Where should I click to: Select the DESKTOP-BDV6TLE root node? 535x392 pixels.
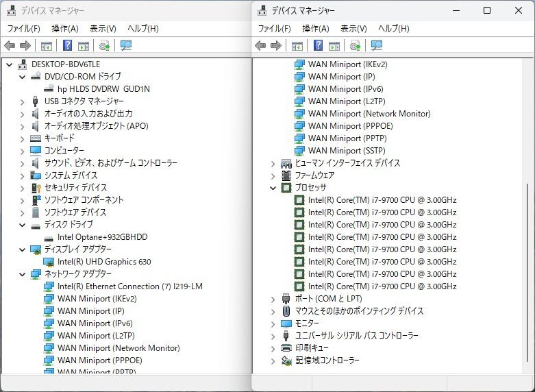coord(65,64)
